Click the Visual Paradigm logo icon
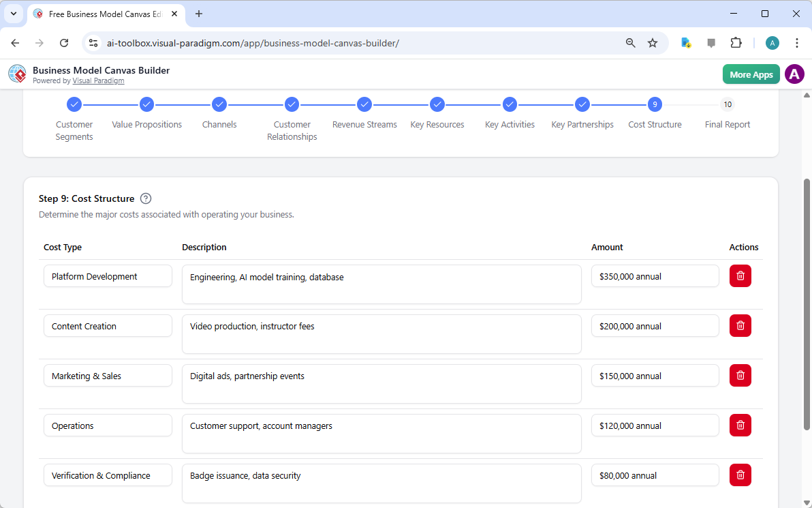The width and height of the screenshot is (812, 508). point(17,74)
